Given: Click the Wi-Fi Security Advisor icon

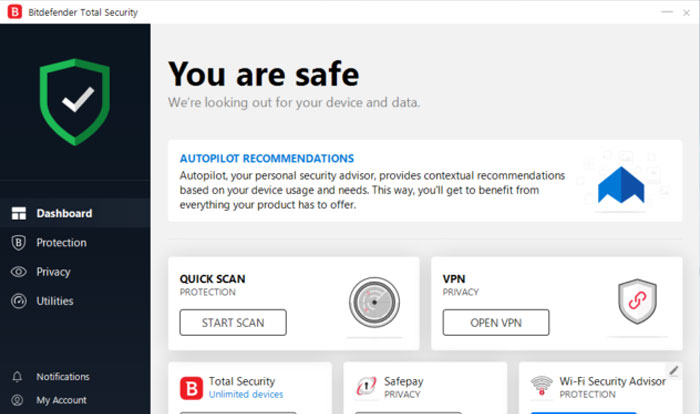Looking at the screenshot, I should (x=542, y=387).
